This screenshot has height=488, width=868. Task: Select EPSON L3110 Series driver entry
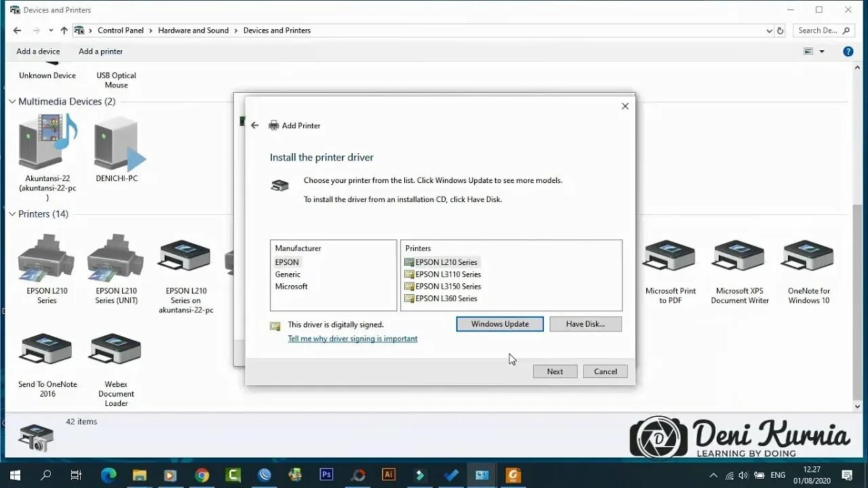(443, 274)
